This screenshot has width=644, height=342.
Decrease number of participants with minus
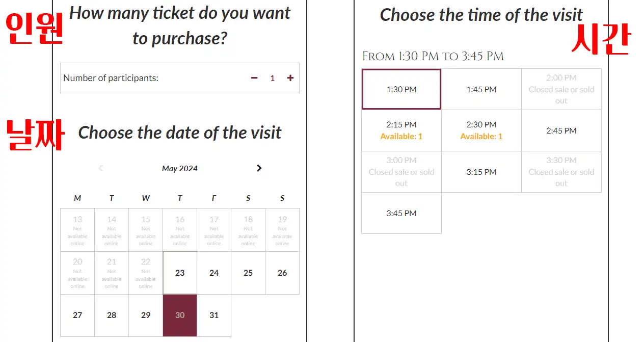point(254,78)
